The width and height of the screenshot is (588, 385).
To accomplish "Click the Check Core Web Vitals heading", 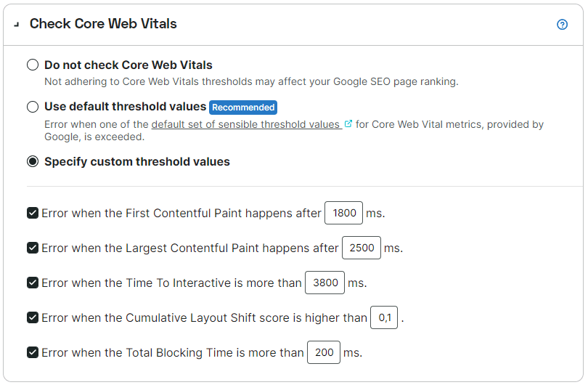I will pyautogui.click(x=103, y=24).
